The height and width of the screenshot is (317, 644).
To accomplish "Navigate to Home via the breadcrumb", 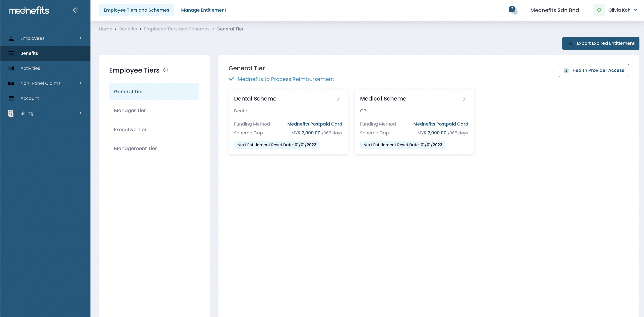I will click(x=105, y=29).
